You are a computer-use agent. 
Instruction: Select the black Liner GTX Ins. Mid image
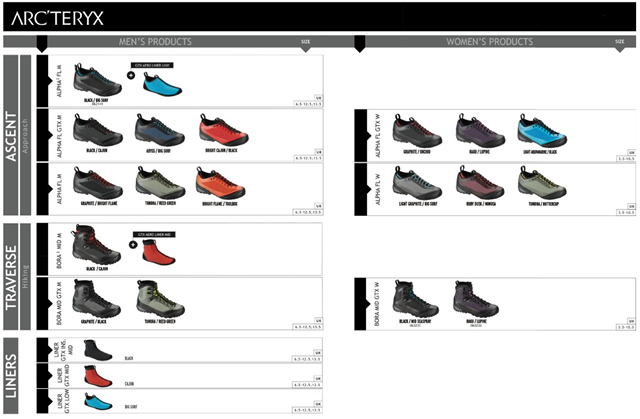pyautogui.click(x=98, y=350)
